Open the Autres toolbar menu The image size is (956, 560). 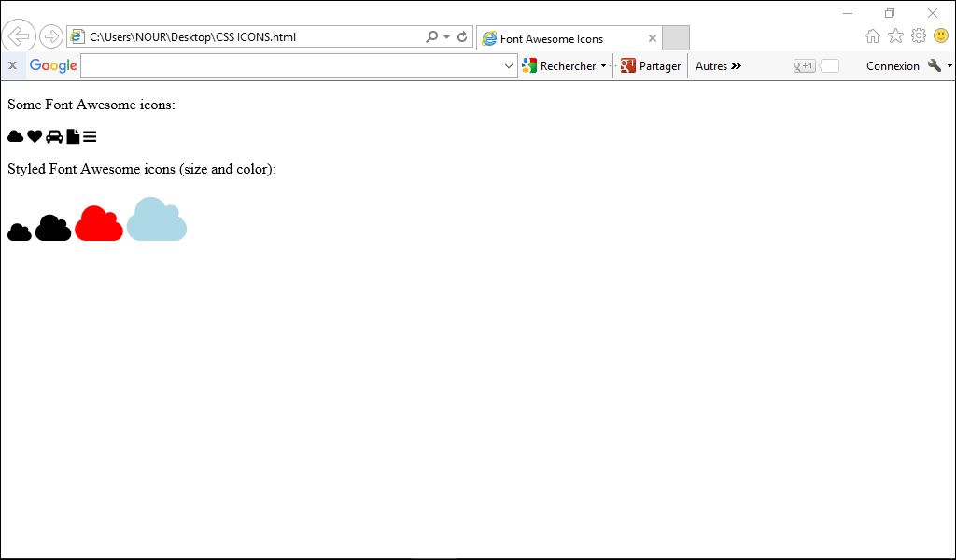click(717, 65)
